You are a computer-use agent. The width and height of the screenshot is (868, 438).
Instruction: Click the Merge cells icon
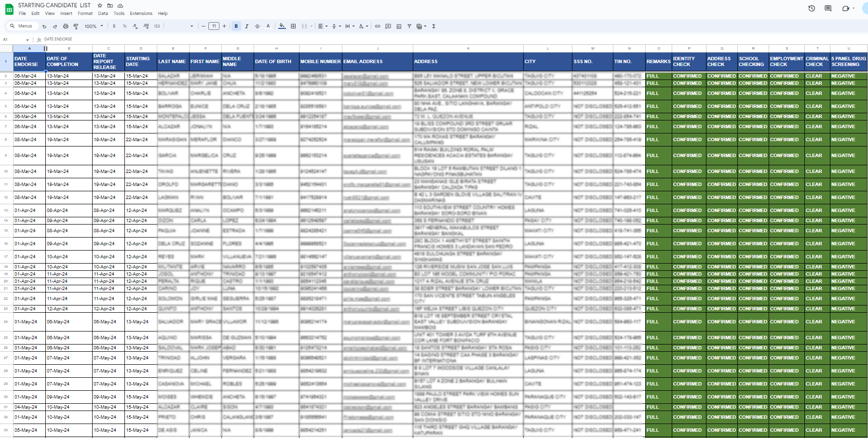pos(304,27)
